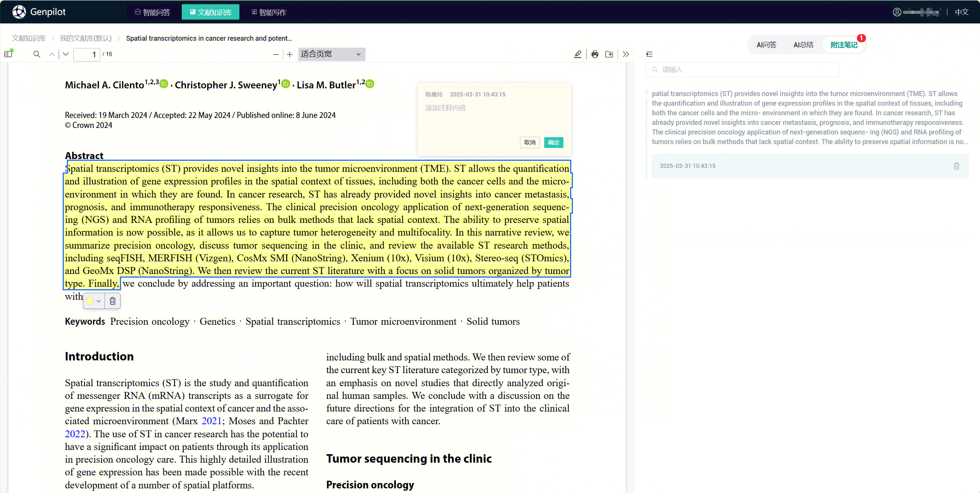Click the 'Precision oncology' subheading

click(x=370, y=485)
